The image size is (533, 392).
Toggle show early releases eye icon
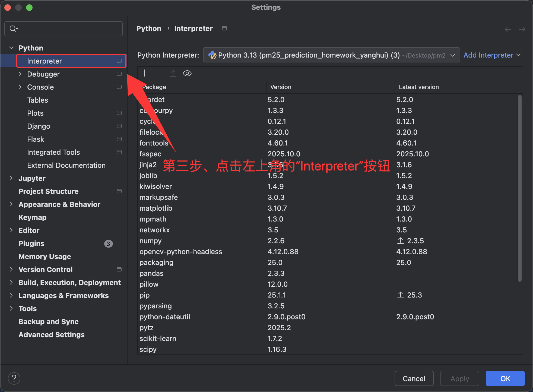pos(187,73)
